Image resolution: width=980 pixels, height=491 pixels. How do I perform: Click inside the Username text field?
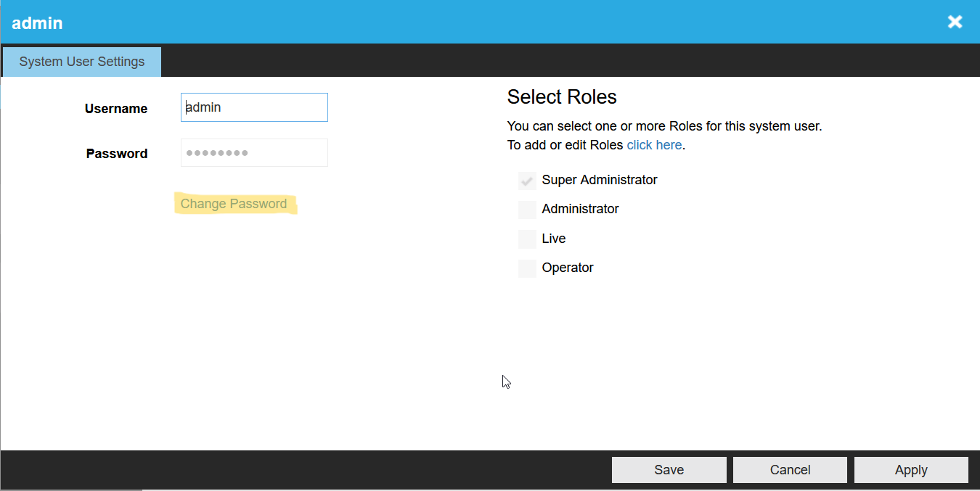(x=254, y=107)
